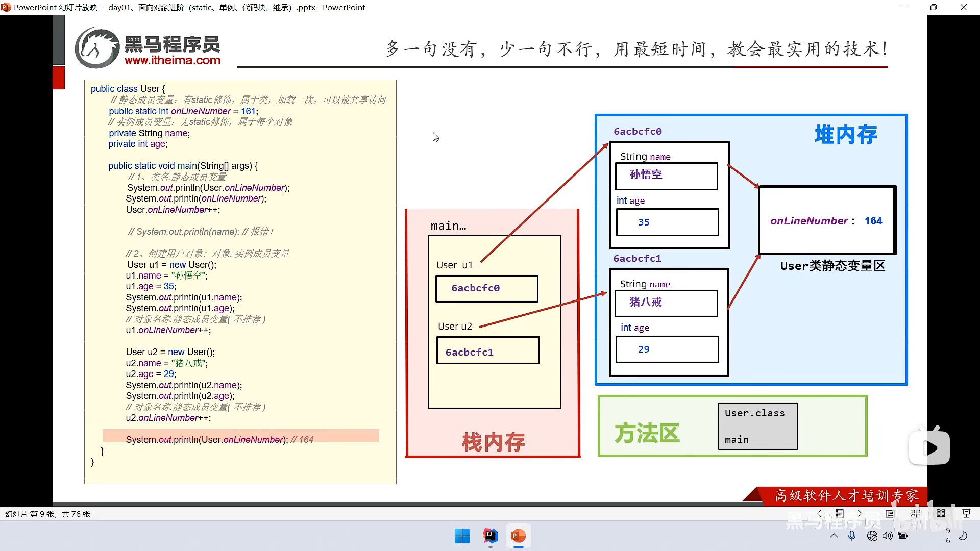Switch to IntelliJ IDEA in taskbar
This screenshot has width=980, height=551.
tap(490, 536)
